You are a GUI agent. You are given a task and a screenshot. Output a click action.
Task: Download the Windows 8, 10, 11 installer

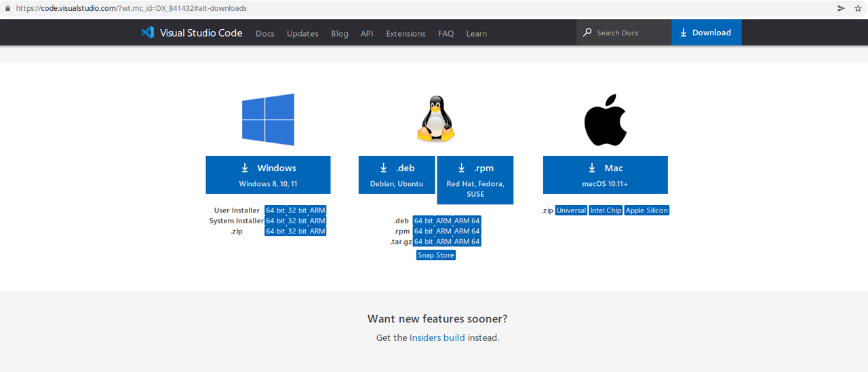268,175
